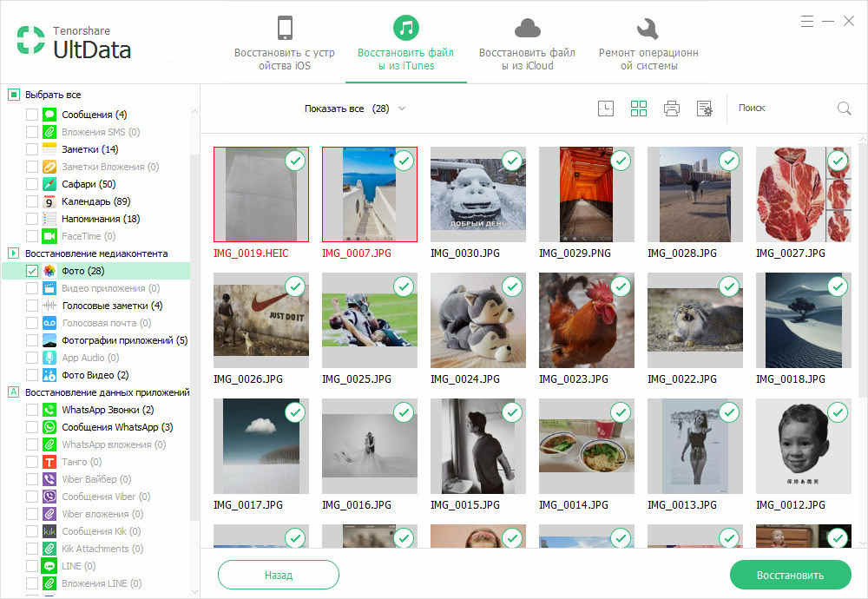Open the export settings icon
Viewport: 868px width, 599px height.
coord(705,109)
